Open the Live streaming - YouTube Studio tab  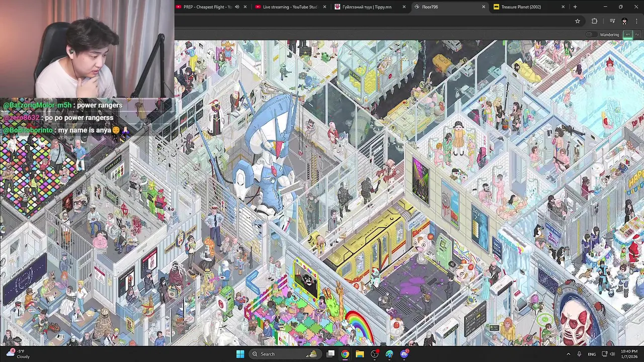coord(290,7)
